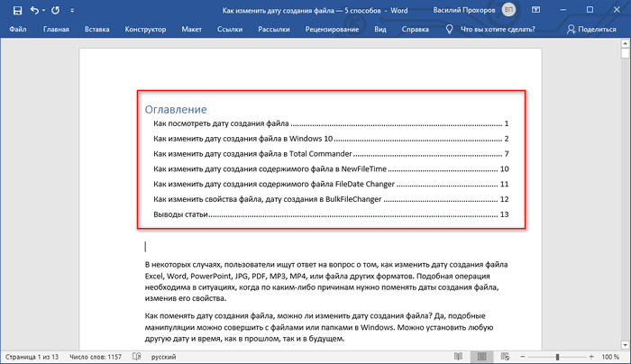
Task: Open the Справка tab
Action: tap(415, 30)
